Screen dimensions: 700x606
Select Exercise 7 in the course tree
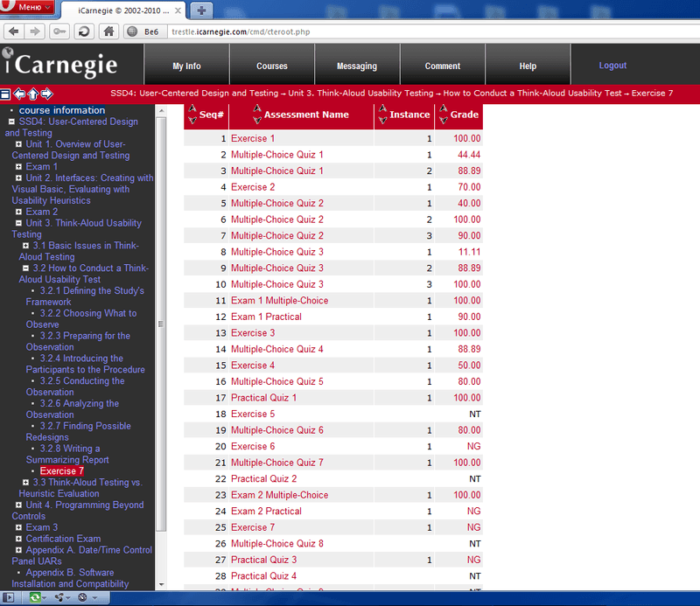click(x=61, y=471)
